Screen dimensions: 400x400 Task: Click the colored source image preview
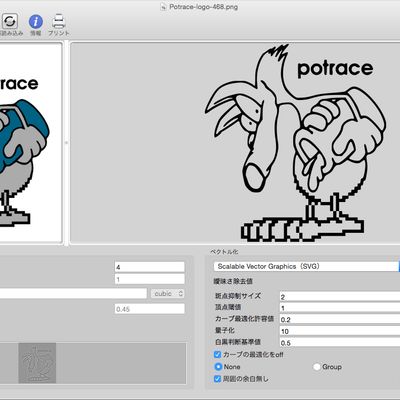[x=31, y=142]
